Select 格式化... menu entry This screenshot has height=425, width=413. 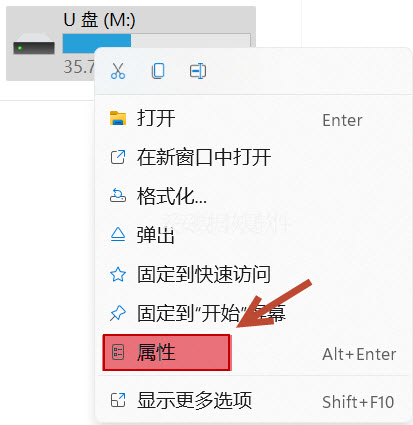253,196
